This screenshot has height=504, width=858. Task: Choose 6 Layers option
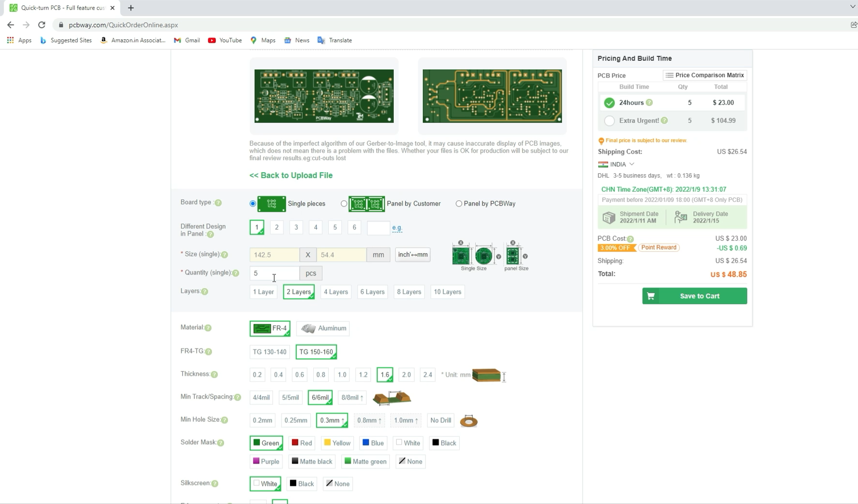point(373,292)
